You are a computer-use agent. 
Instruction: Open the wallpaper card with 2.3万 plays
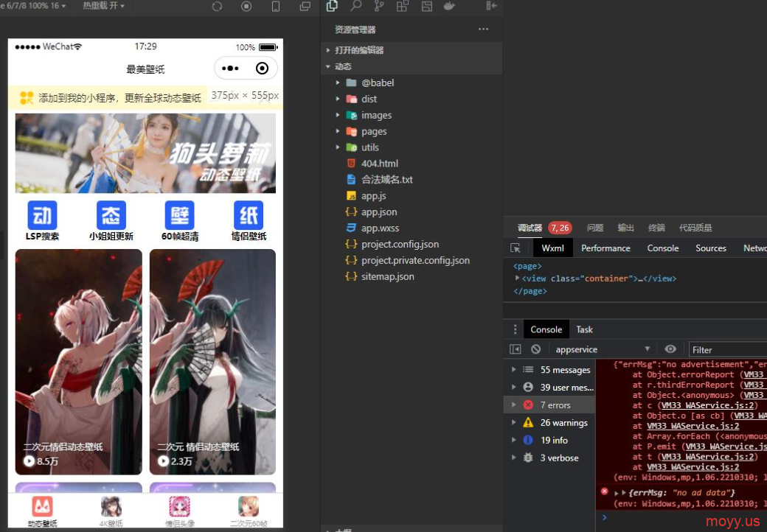click(x=213, y=362)
